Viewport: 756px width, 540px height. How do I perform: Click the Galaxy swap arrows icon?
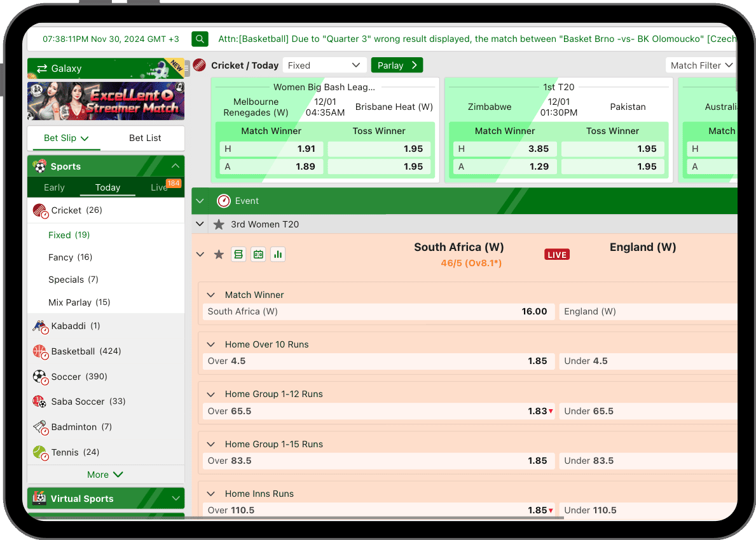[x=42, y=69]
